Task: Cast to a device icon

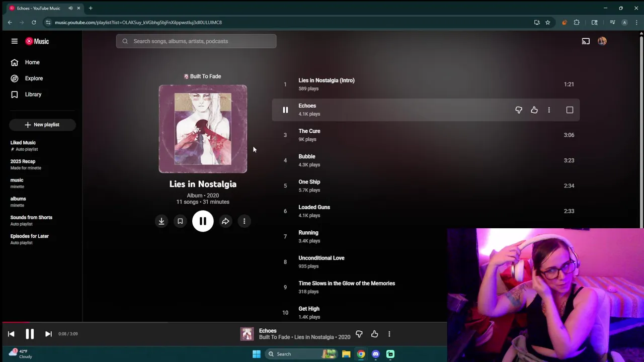Action: coord(586,41)
